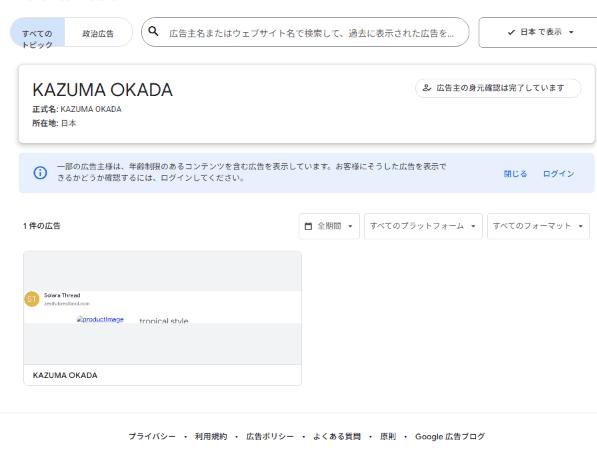Click the ログイン link in the notice

point(558,174)
